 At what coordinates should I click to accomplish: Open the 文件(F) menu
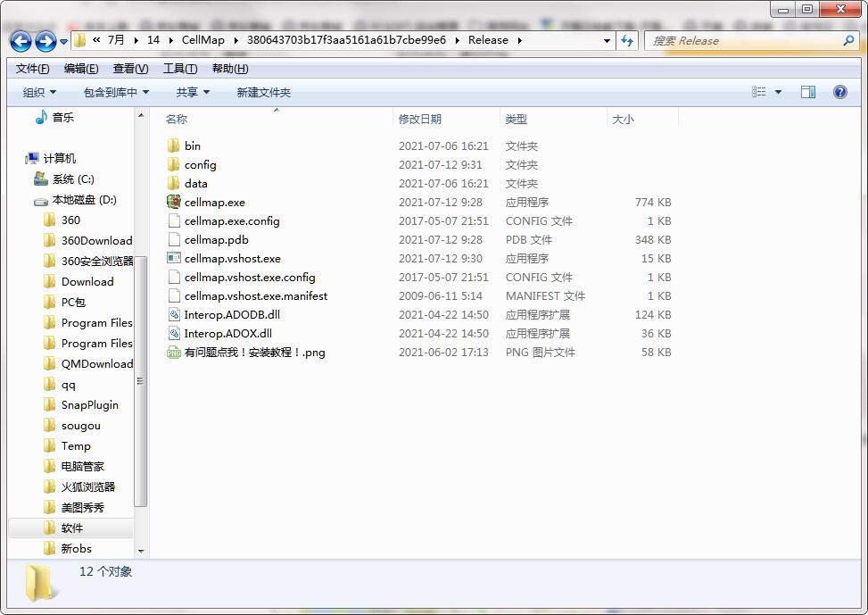click(32, 69)
